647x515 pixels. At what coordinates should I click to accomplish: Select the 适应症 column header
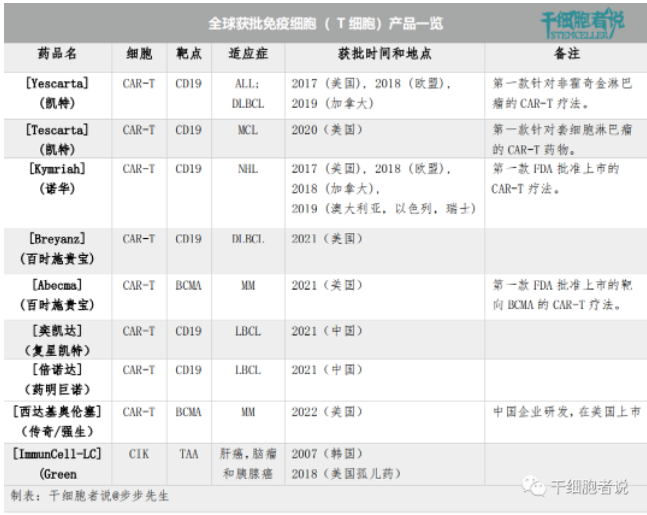pyautogui.click(x=248, y=54)
